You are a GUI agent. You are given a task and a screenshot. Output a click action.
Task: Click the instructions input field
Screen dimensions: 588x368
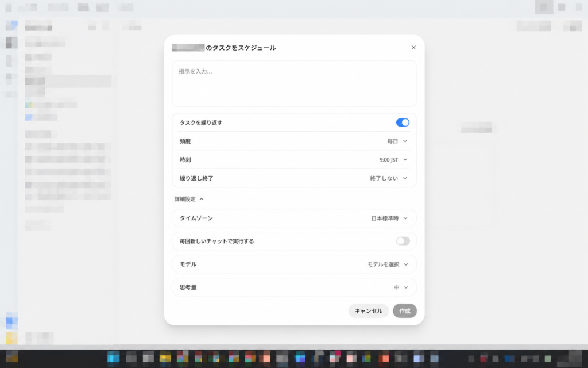pos(294,84)
